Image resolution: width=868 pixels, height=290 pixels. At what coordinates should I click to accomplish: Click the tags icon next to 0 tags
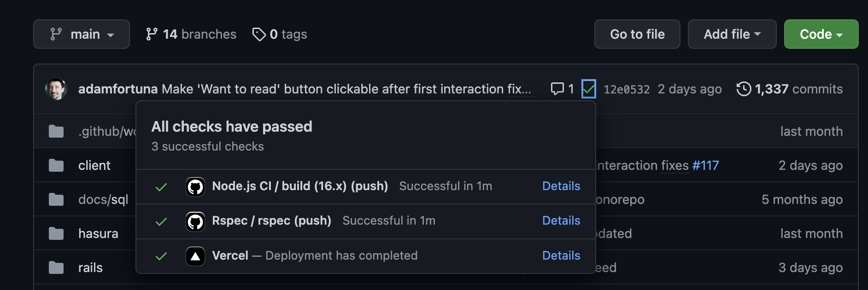(259, 34)
